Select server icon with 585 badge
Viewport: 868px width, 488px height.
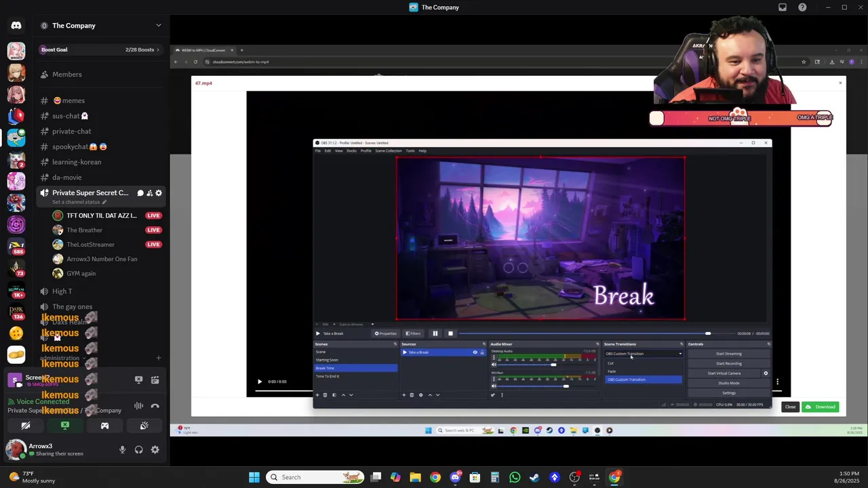16,247
